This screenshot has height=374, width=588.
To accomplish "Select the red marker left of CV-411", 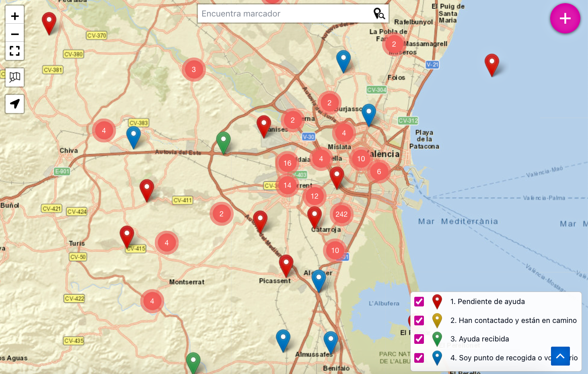I will click(x=147, y=190).
